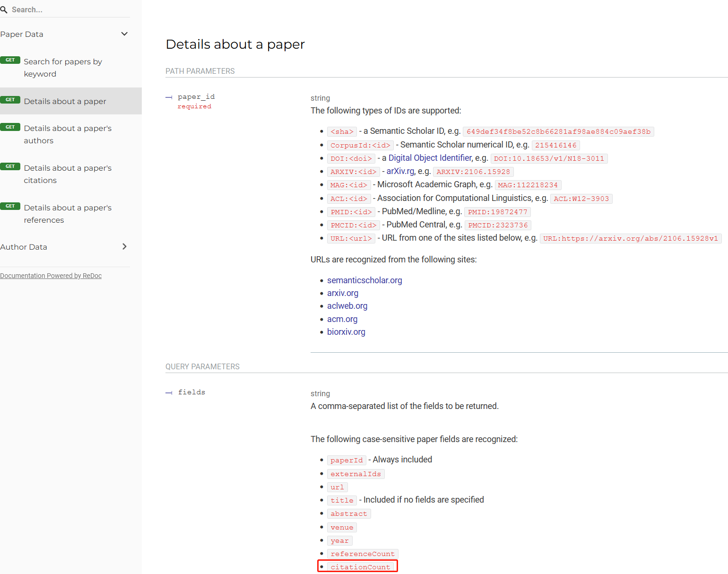Click the search magnifier icon
This screenshot has height=574, width=728.
4,9
